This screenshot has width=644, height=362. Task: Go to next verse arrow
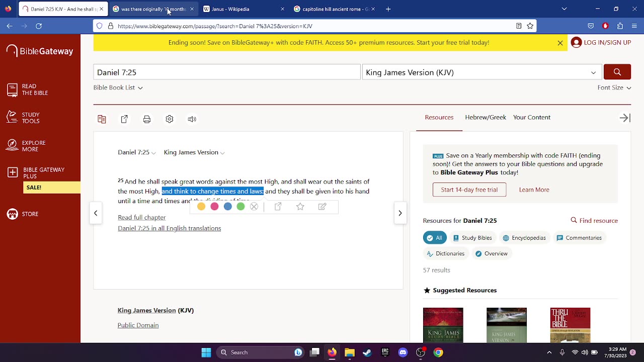click(x=400, y=213)
